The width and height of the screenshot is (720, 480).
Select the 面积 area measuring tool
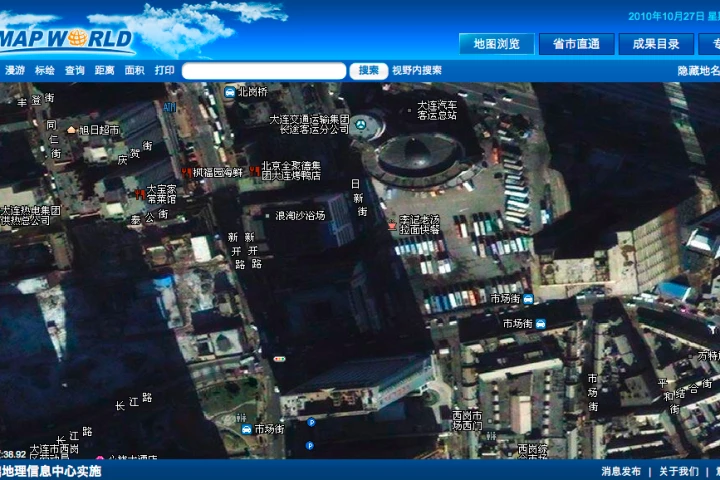click(134, 70)
